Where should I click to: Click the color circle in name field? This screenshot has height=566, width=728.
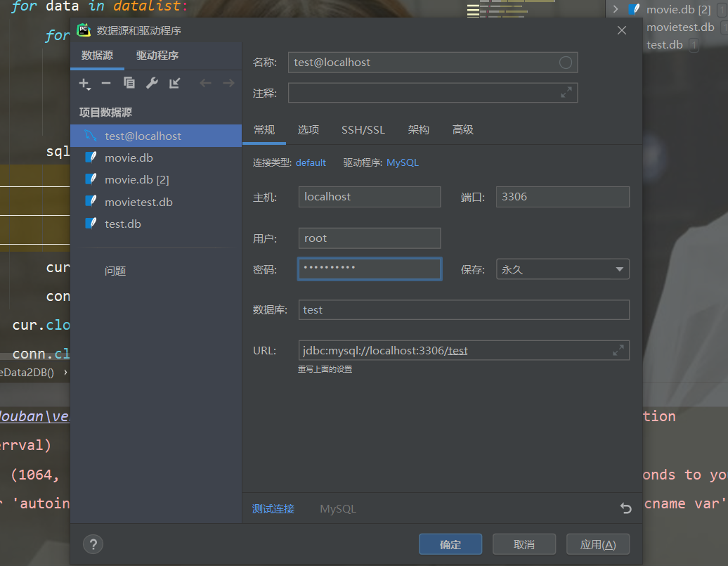tap(566, 63)
